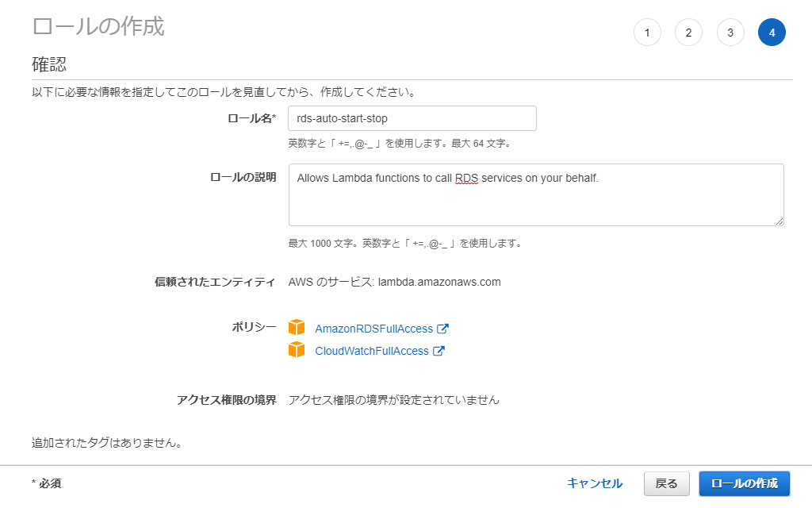Click the role name field rds-auto-start-stop
This screenshot has height=508, width=812.
[x=412, y=118]
